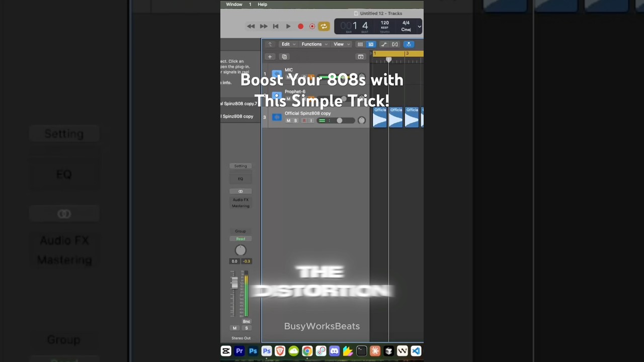Click the red record button
Image resolution: width=644 pixels, height=362 pixels.
[x=300, y=26]
